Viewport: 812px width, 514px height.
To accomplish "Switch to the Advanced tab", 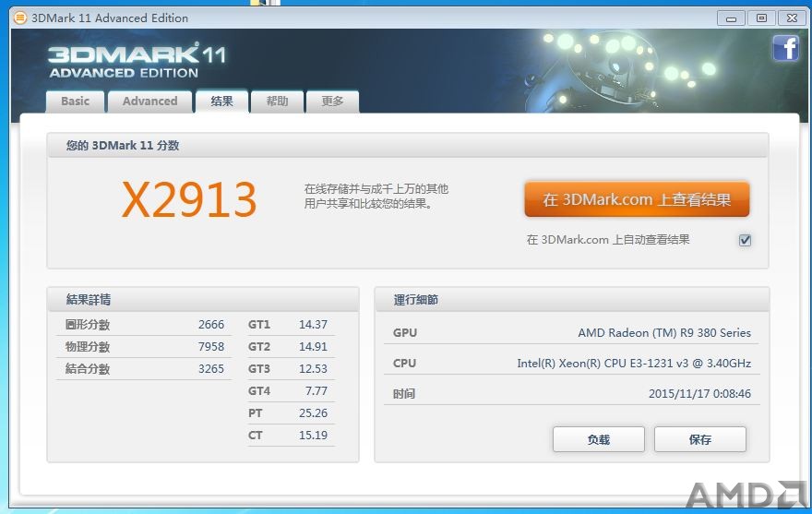I will [x=149, y=102].
